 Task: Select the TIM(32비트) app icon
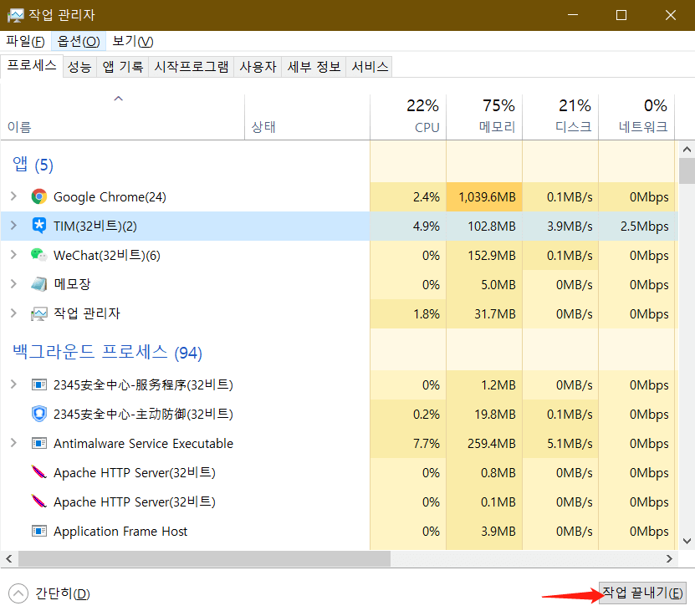[38, 226]
